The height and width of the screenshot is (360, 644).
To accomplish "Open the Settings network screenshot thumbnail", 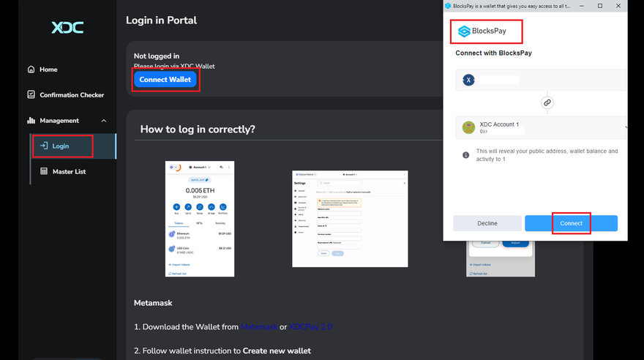I will pos(350,219).
